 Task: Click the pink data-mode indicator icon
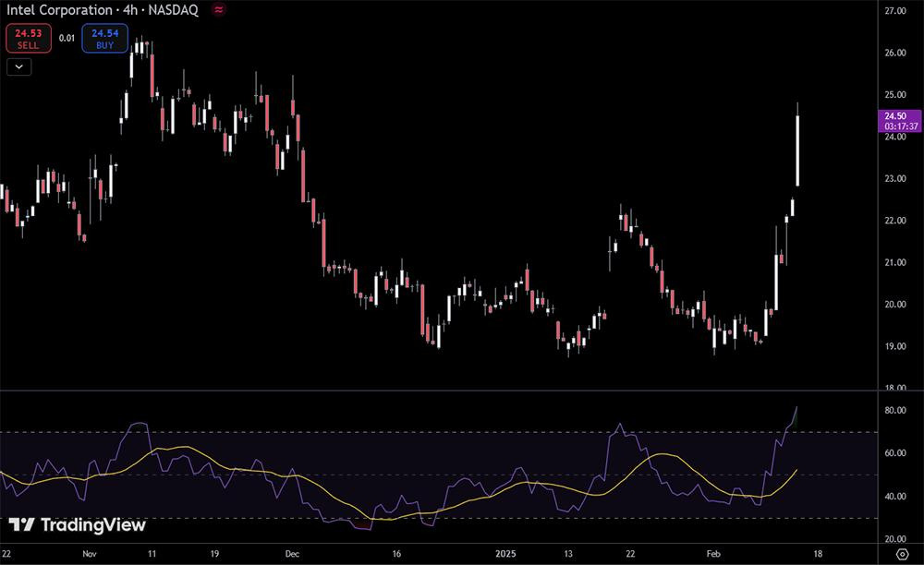219,10
